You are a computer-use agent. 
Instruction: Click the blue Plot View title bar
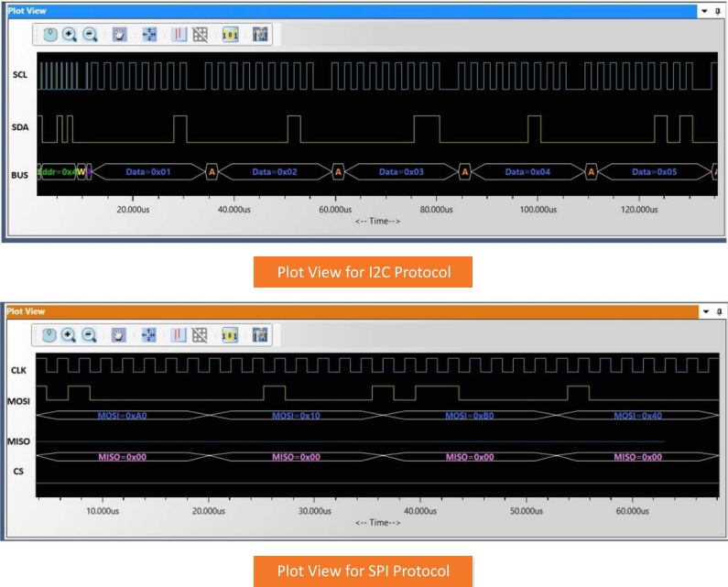point(352,11)
